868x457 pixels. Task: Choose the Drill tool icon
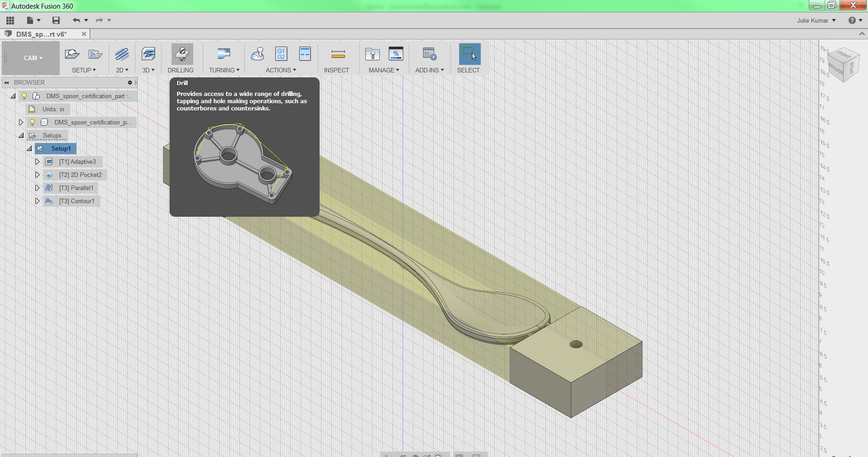pos(182,54)
